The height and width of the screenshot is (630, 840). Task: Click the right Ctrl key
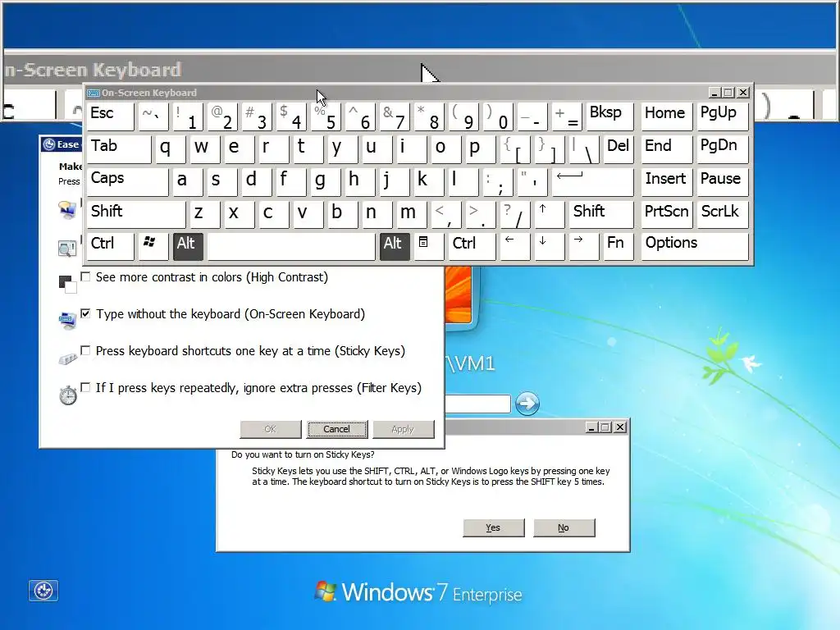pos(472,246)
